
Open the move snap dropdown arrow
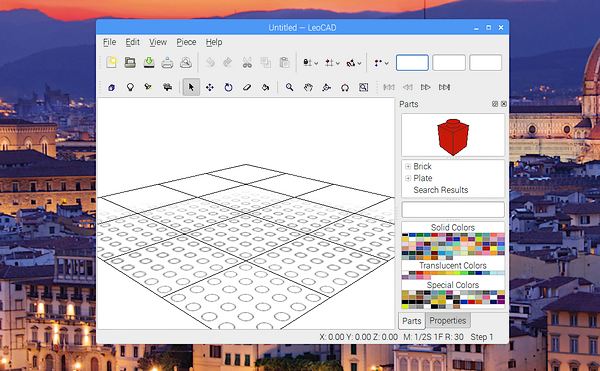click(338, 63)
